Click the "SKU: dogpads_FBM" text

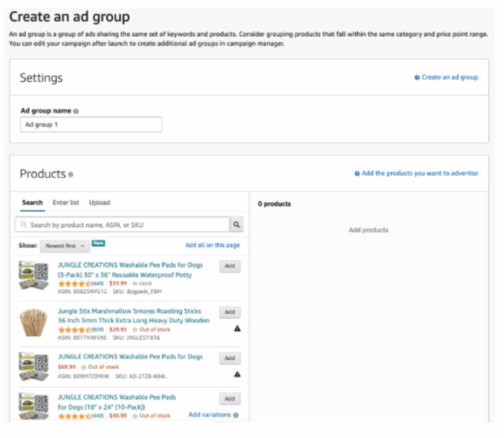pyautogui.click(x=137, y=292)
